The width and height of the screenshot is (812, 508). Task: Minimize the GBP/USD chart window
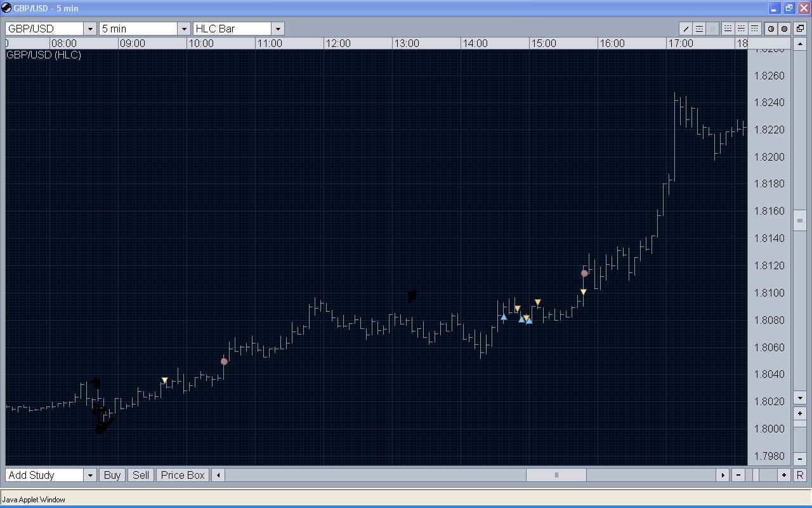pyautogui.click(x=775, y=8)
